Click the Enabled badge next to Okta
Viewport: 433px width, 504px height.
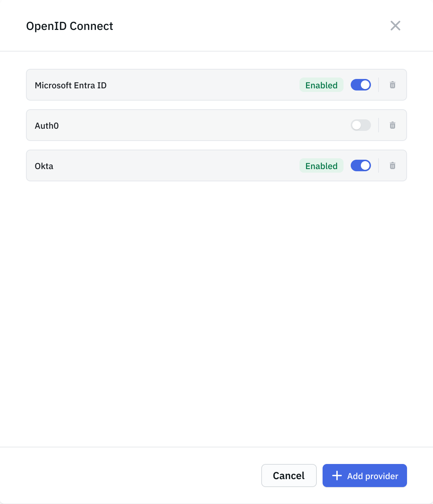[x=321, y=165]
